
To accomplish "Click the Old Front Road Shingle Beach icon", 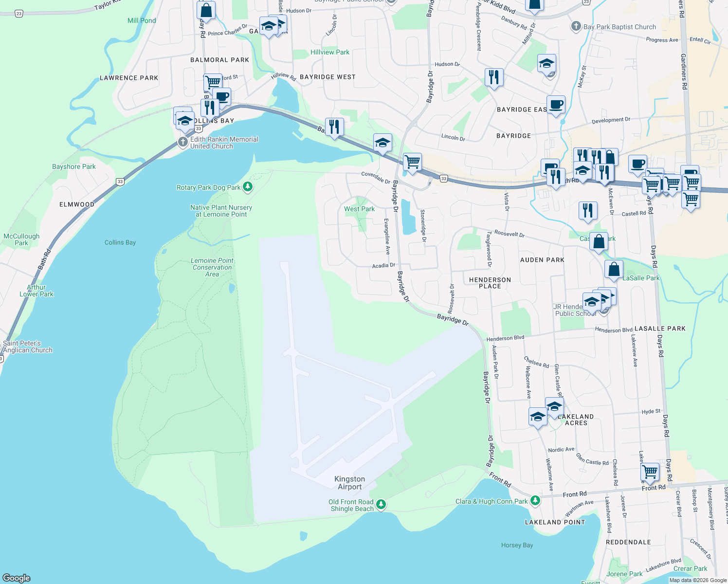I will (x=381, y=505).
